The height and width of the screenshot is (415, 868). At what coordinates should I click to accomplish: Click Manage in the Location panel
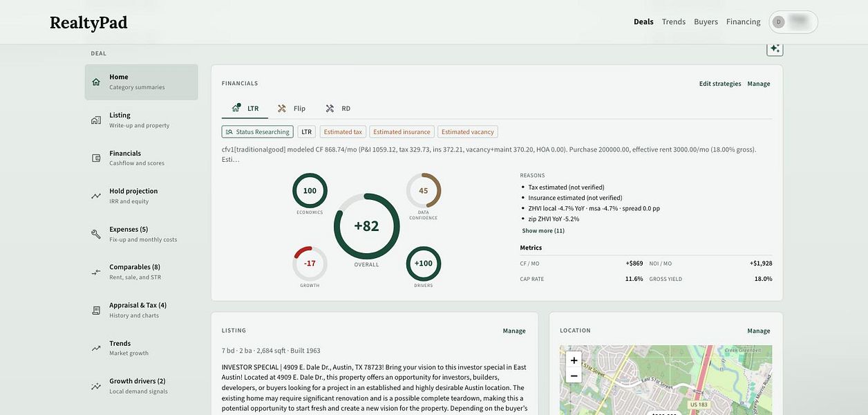click(759, 331)
